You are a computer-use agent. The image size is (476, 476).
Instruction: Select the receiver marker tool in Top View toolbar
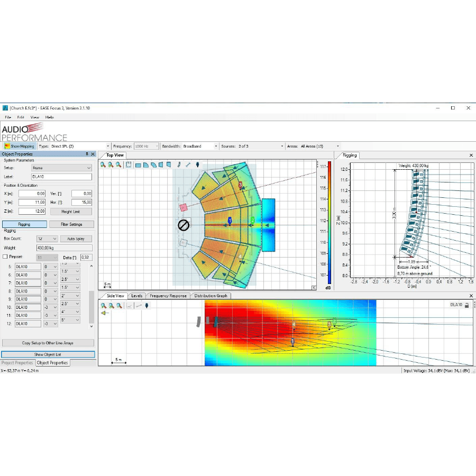pyautogui.click(x=197, y=165)
